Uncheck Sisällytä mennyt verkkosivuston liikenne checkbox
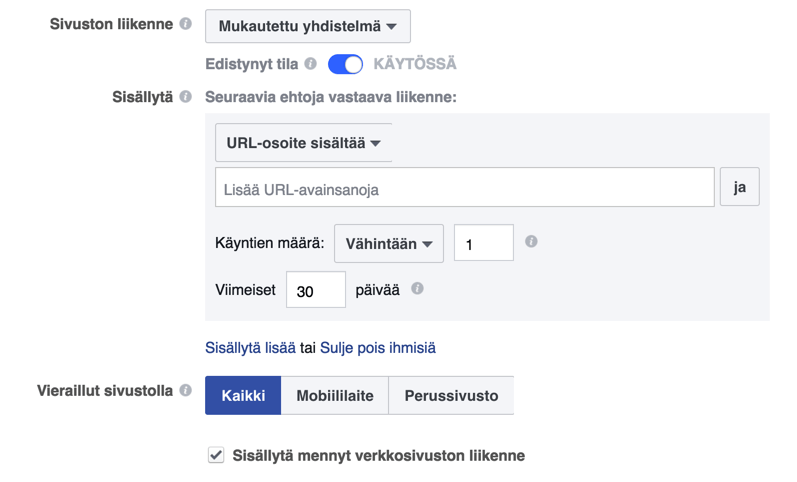The width and height of the screenshot is (797, 482). (x=216, y=455)
